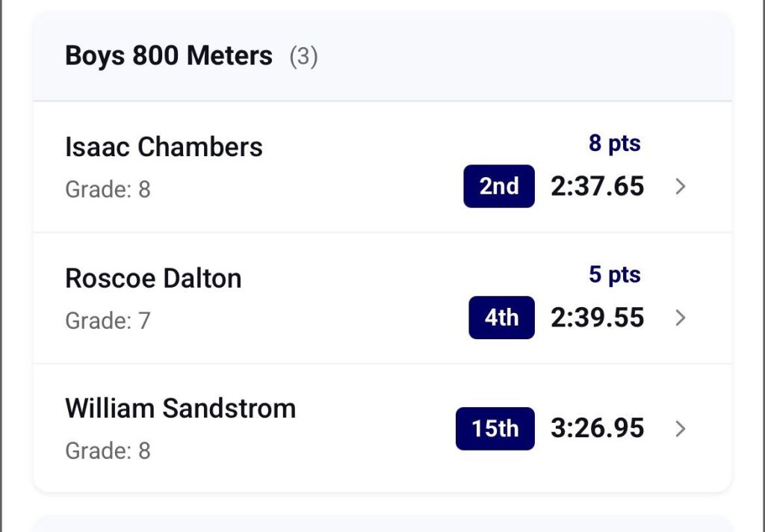
Task: Click the 15th place badge
Action: 495,429
